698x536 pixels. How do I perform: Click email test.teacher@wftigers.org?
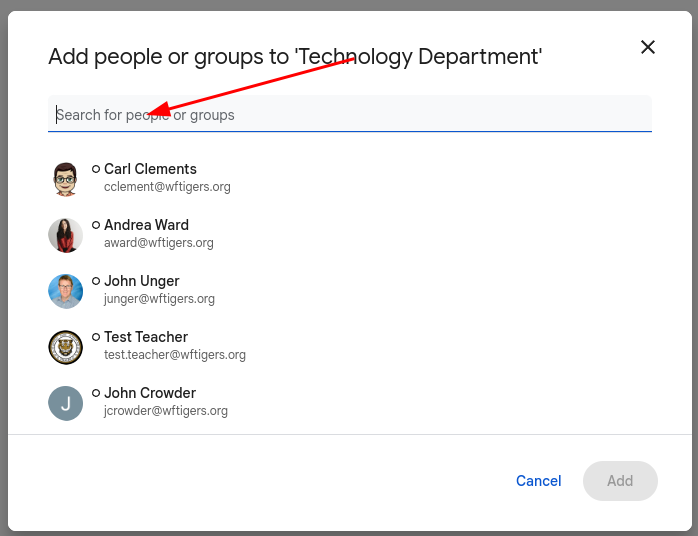point(175,355)
